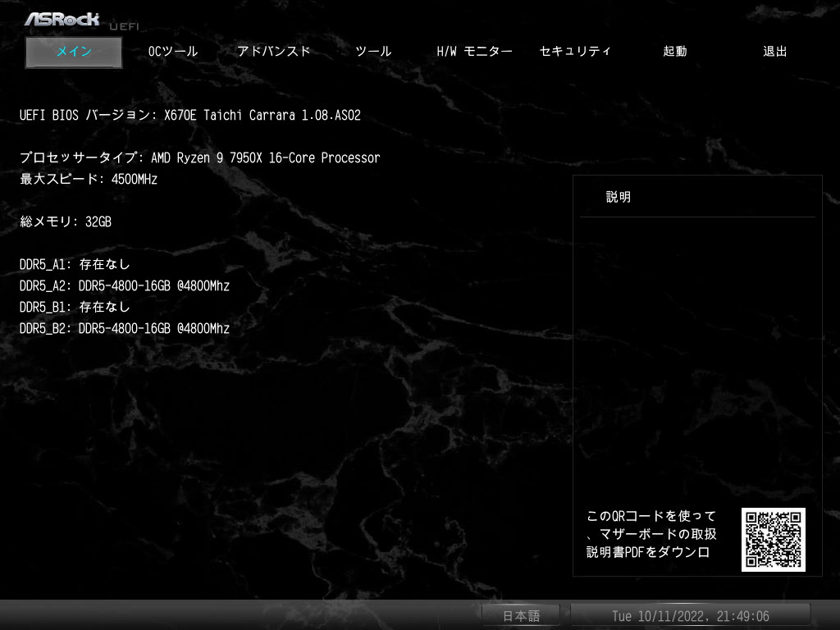Click the QRコード instruction text
Screen dimensions: 840x630
[x=651, y=534]
